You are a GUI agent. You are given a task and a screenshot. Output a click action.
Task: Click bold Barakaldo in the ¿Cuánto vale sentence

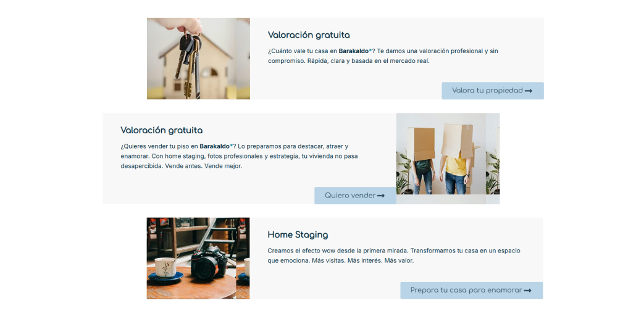click(354, 51)
